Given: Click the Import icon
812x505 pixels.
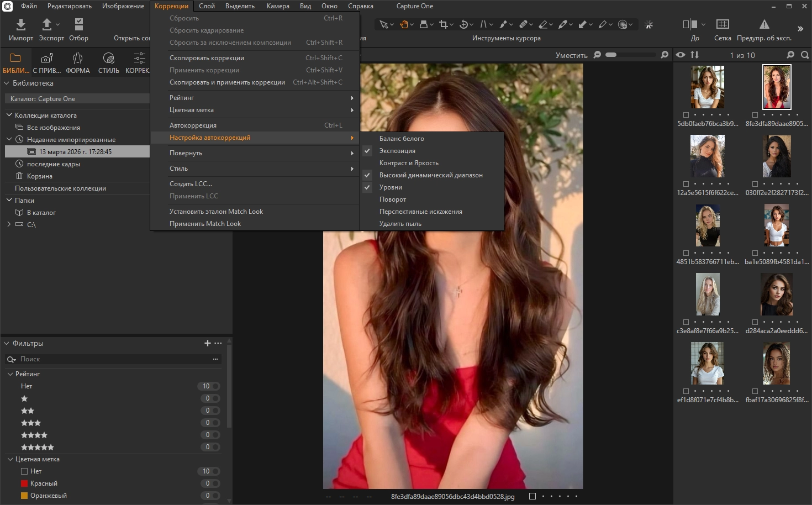Looking at the screenshot, I should [21, 24].
